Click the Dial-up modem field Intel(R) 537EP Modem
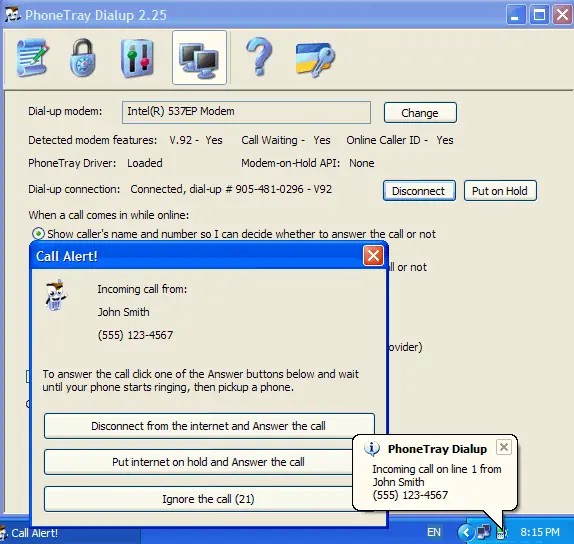Viewport: 574px width, 544px height. coord(246,112)
